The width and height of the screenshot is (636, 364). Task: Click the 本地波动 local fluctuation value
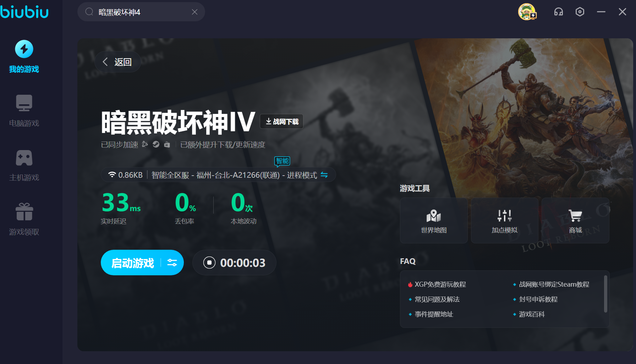tap(242, 203)
